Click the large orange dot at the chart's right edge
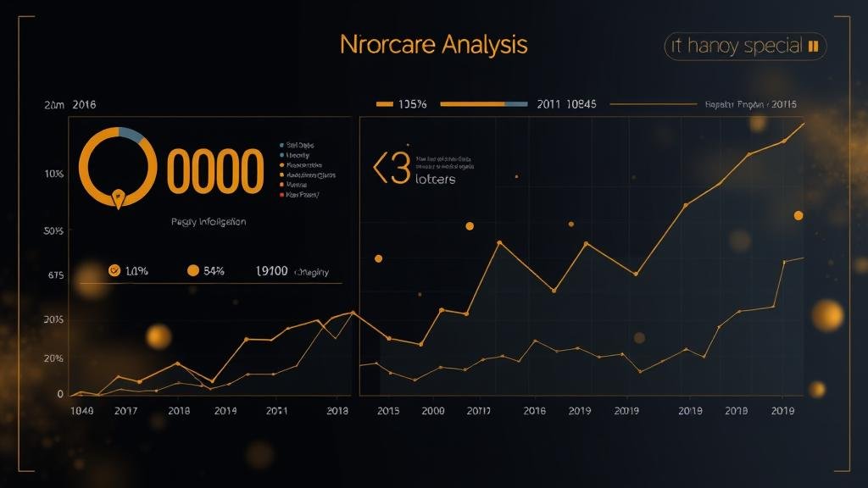The width and height of the screenshot is (868, 488). point(798,215)
